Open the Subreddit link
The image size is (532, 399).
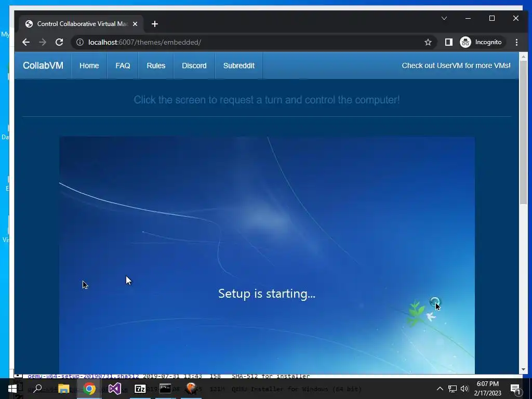(x=239, y=65)
